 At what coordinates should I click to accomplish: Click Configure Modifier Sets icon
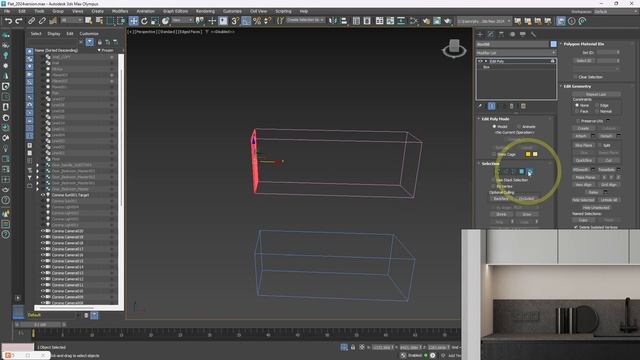click(523, 106)
